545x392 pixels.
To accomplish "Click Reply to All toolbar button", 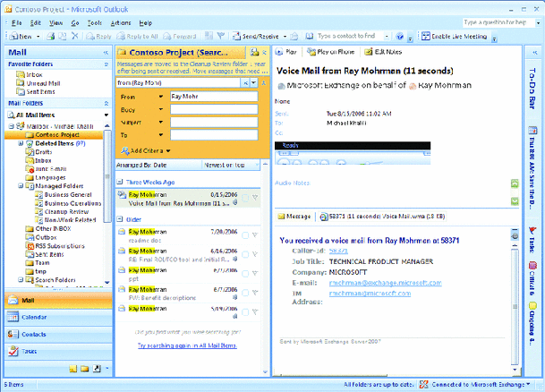I will [x=137, y=36].
